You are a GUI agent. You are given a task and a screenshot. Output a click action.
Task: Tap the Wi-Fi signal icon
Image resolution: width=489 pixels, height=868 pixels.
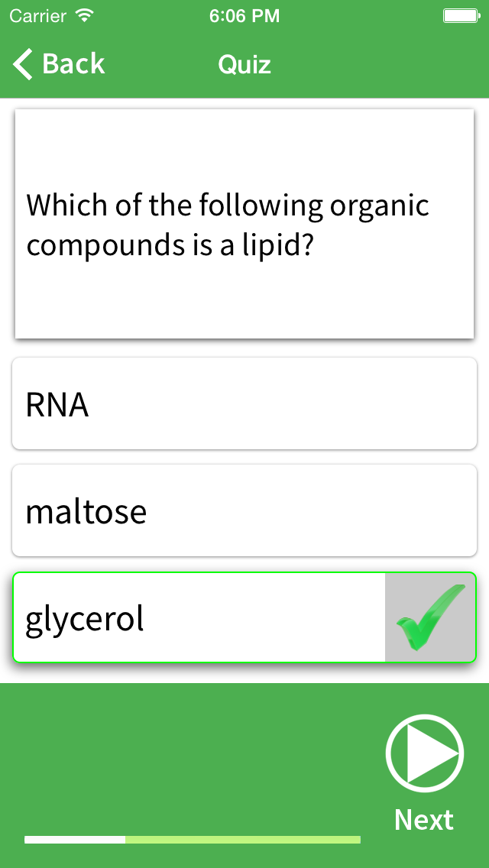click(x=85, y=15)
